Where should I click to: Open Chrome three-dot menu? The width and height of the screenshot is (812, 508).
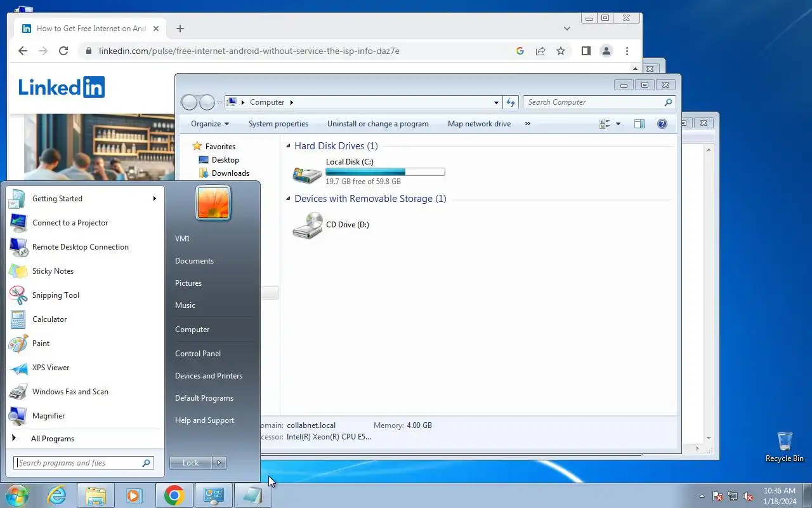(x=627, y=51)
